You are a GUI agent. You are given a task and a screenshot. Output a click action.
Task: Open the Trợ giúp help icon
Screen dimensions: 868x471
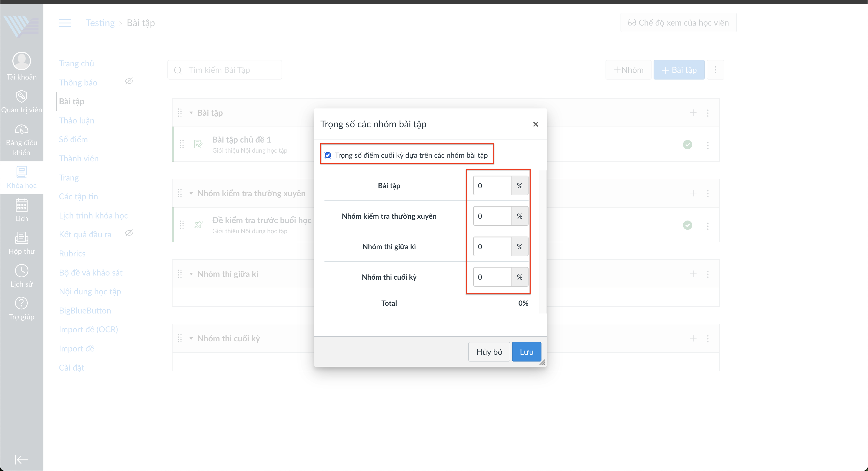(21, 303)
